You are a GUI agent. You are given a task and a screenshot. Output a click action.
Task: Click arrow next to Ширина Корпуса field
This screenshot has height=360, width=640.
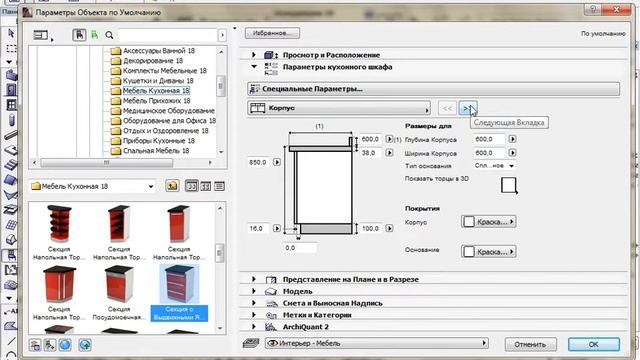512,153
